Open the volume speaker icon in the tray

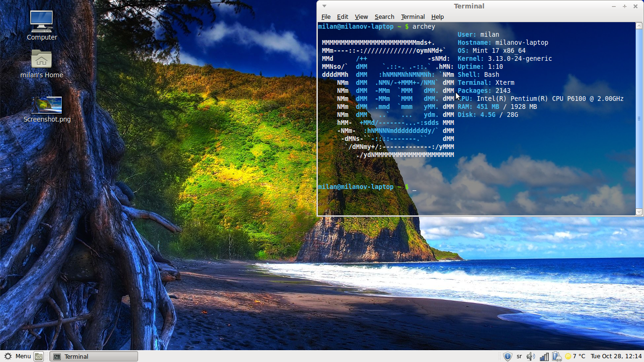coord(531,356)
